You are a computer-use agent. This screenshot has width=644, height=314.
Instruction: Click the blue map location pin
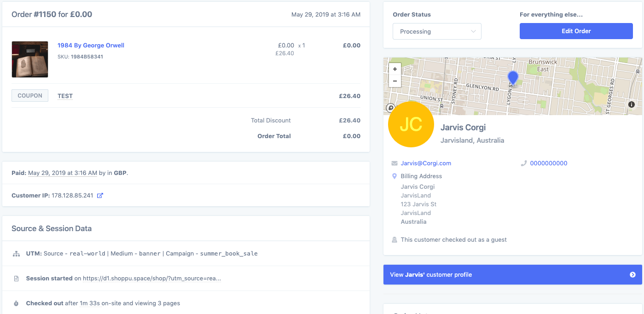pyautogui.click(x=512, y=77)
